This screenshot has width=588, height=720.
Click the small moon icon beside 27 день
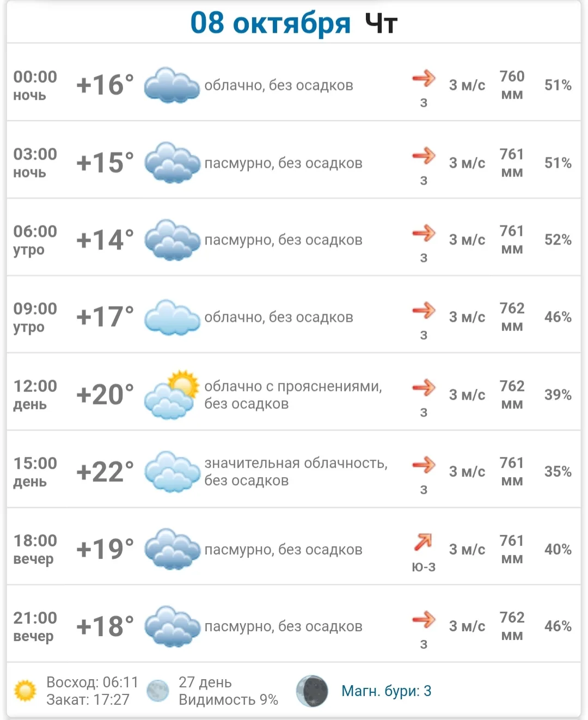coord(158,691)
